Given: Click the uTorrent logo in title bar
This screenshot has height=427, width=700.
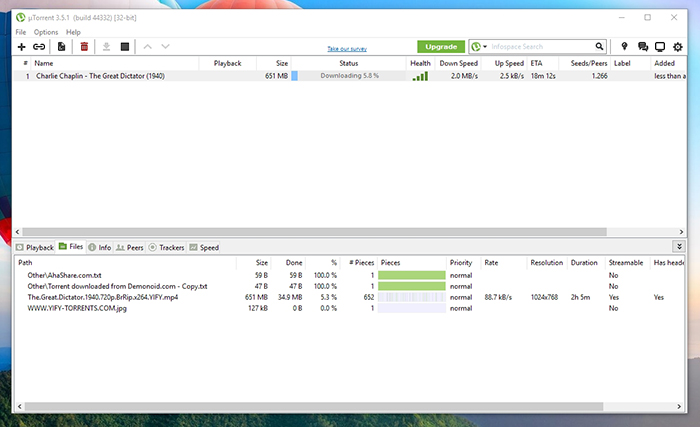Looking at the screenshot, I should (x=21, y=17).
